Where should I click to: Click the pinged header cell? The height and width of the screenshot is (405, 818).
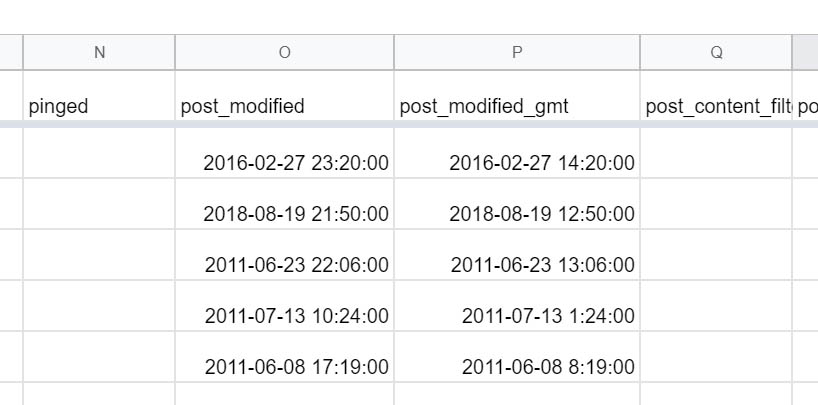click(x=99, y=96)
